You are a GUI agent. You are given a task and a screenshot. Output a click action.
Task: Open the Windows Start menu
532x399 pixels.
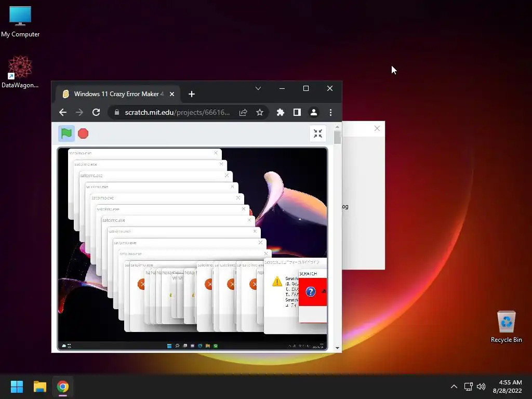tap(17, 387)
